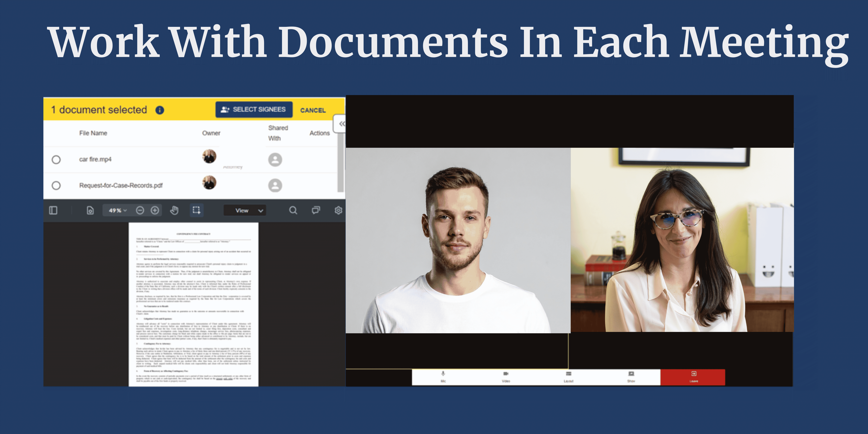Open the 49% zoom level dropdown
This screenshot has height=434, width=868.
pyautogui.click(x=117, y=211)
